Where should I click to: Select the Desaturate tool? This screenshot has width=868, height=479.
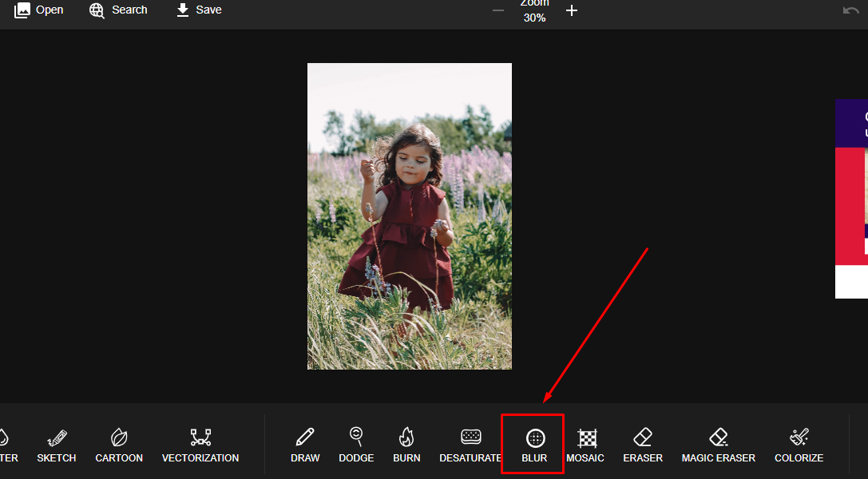(470, 445)
